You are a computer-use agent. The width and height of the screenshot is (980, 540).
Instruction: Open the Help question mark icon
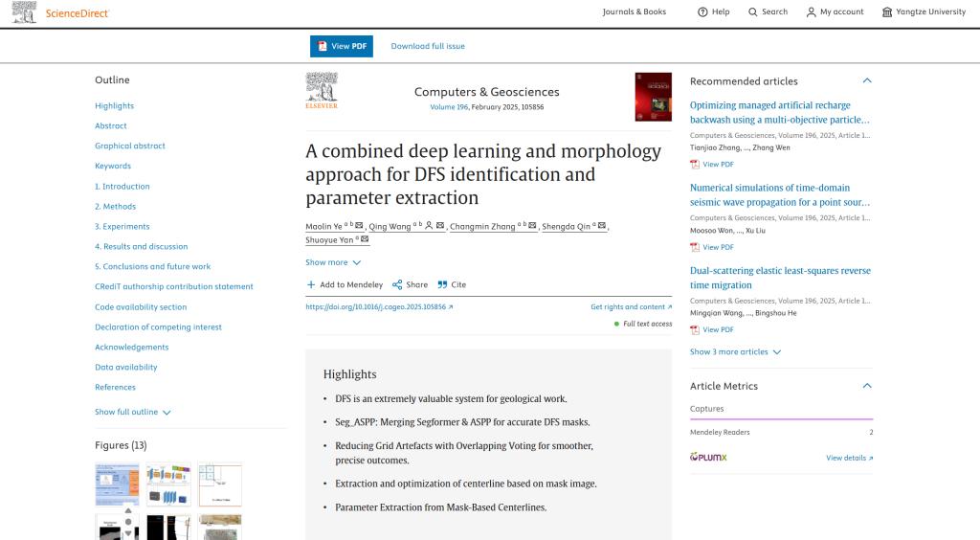[702, 12]
